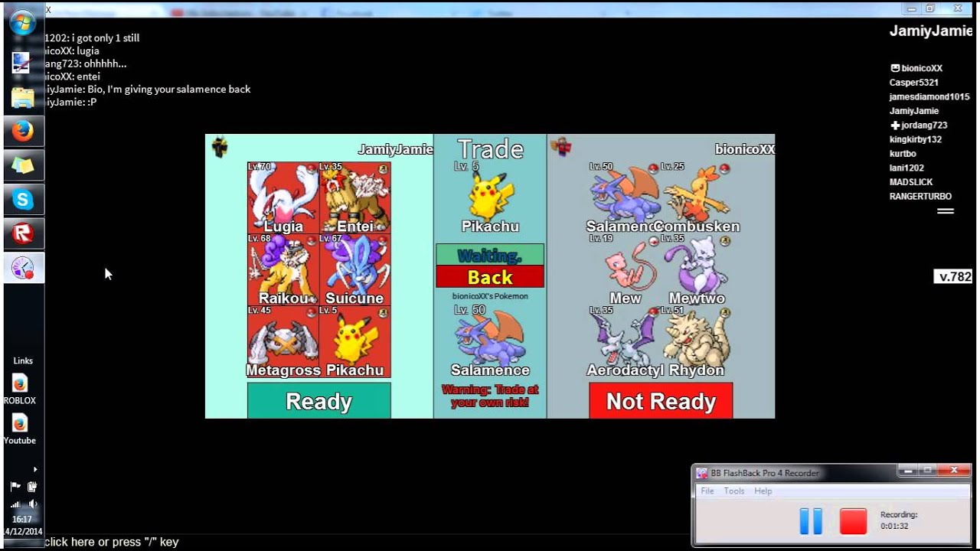Image resolution: width=980 pixels, height=551 pixels.
Task: Open Skype from the taskbar
Action: pos(23,201)
